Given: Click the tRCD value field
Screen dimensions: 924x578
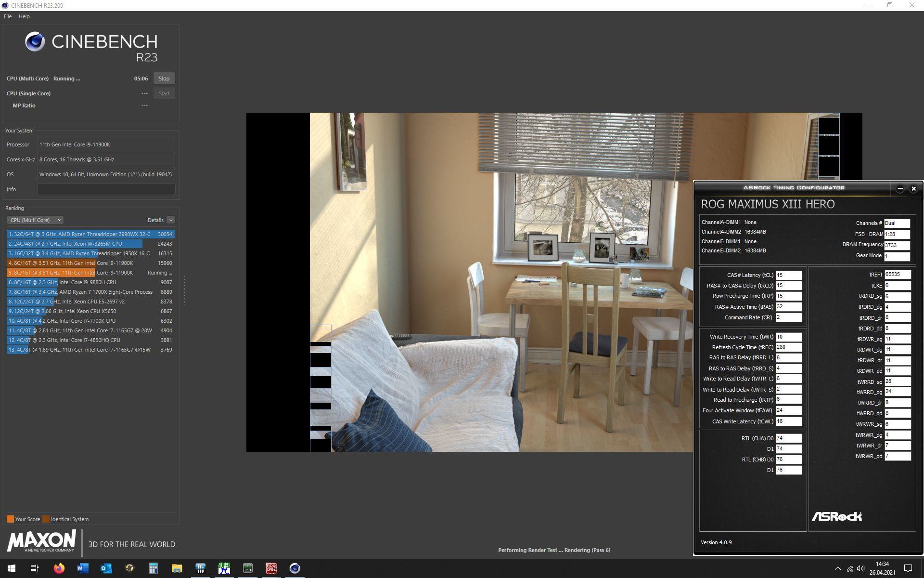Looking at the screenshot, I should 789,286.
